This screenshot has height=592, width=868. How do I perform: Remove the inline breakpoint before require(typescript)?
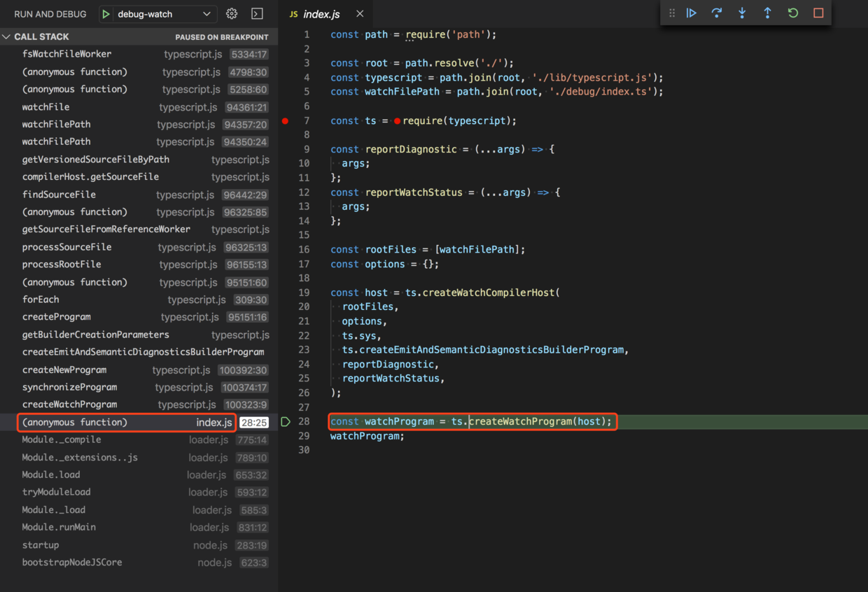[x=396, y=120]
